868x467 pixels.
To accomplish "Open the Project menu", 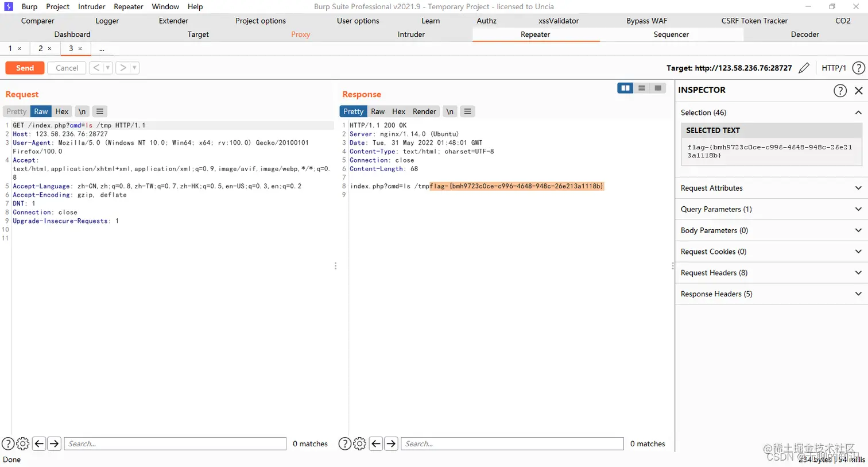I will pyautogui.click(x=57, y=6).
